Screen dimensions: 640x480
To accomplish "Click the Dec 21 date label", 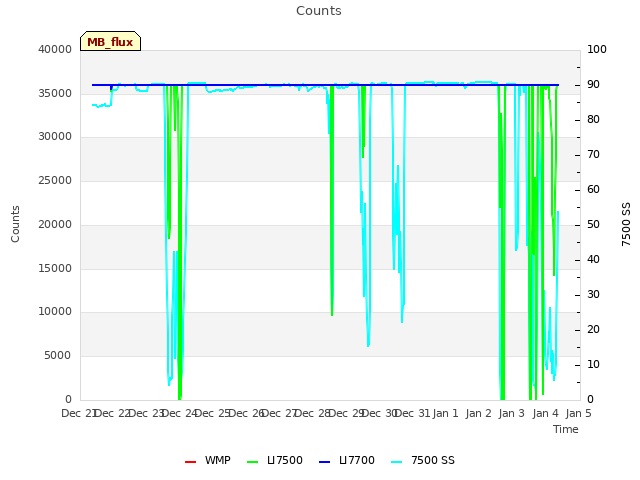I will pos(79,413).
